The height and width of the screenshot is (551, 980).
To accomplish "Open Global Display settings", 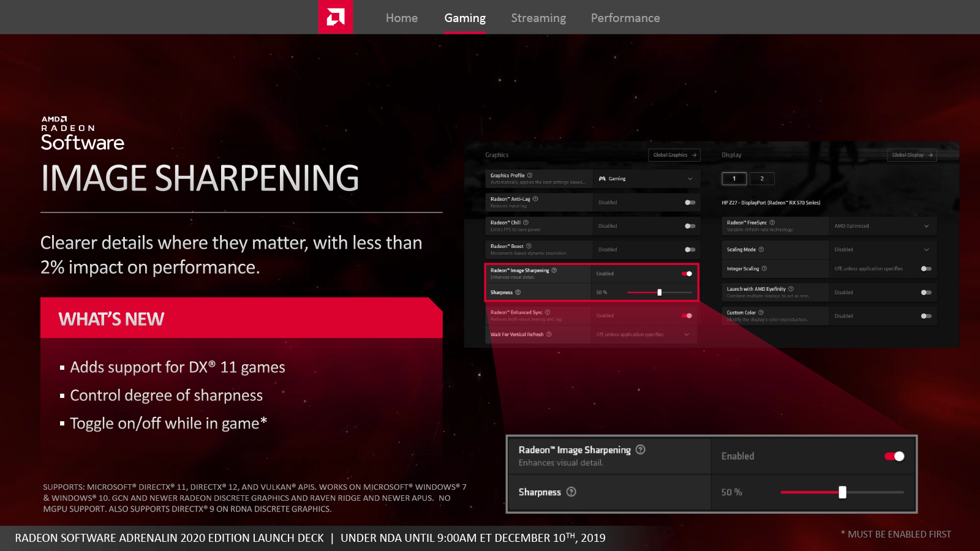I will tap(912, 155).
